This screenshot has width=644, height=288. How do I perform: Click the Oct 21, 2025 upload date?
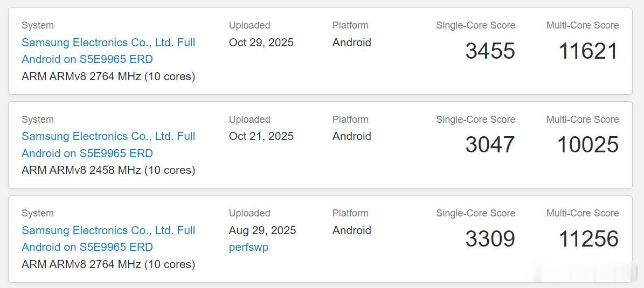261,136
